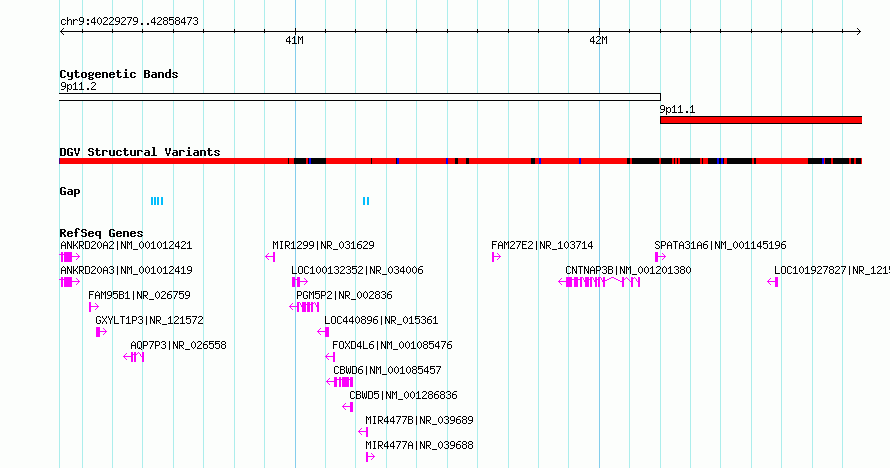890x468 pixels.
Task: Click the PGM5P2|NR_002836 label
Action: click(x=345, y=295)
